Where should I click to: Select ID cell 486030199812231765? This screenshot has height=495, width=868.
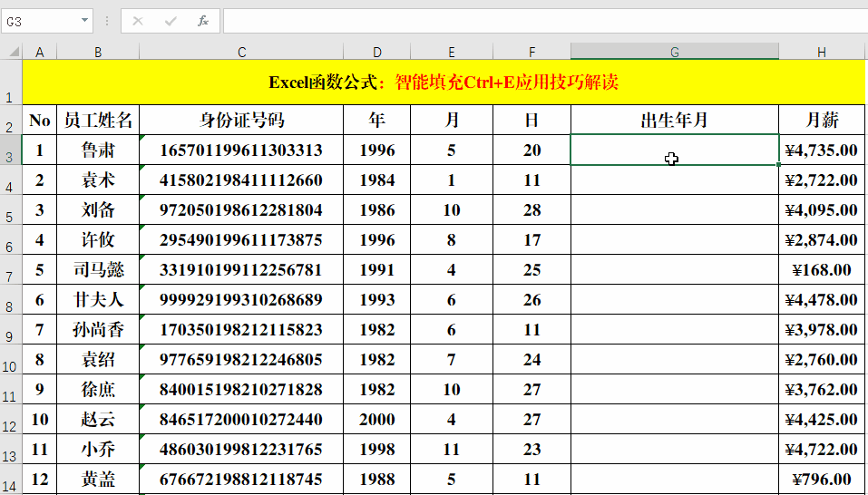click(241, 449)
